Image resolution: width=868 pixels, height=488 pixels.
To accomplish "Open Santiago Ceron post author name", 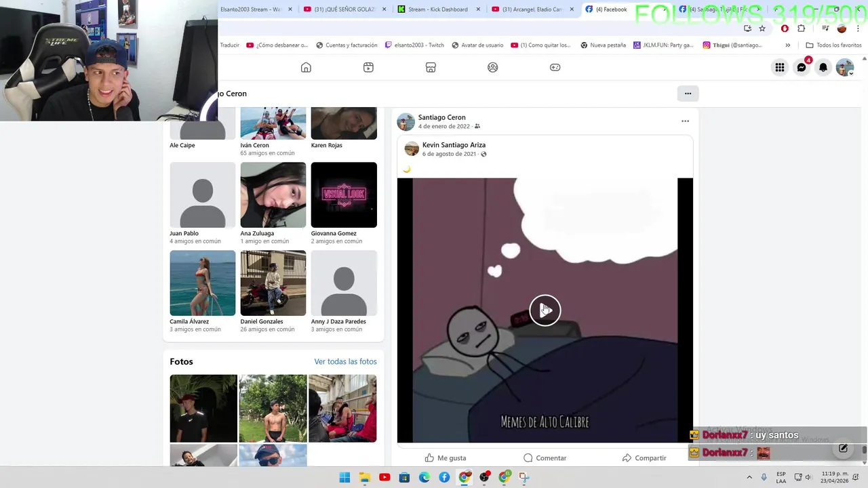I will pyautogui.click(x=441, y=117).
